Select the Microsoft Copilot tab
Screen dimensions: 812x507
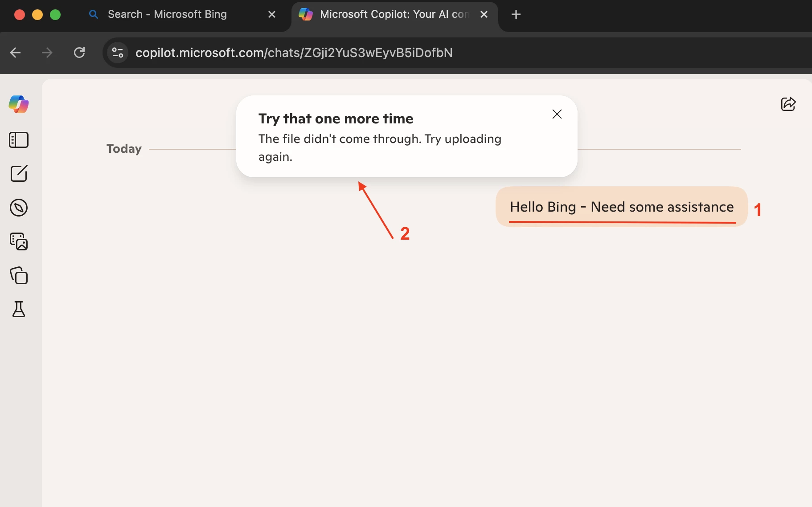(394, 14)
